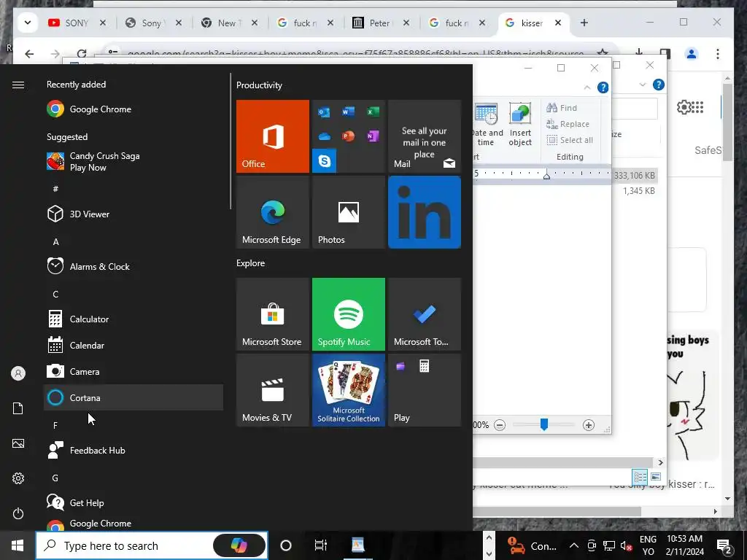Open Copilot icon in the search box

pyautogui.click(x=239, y=545)
